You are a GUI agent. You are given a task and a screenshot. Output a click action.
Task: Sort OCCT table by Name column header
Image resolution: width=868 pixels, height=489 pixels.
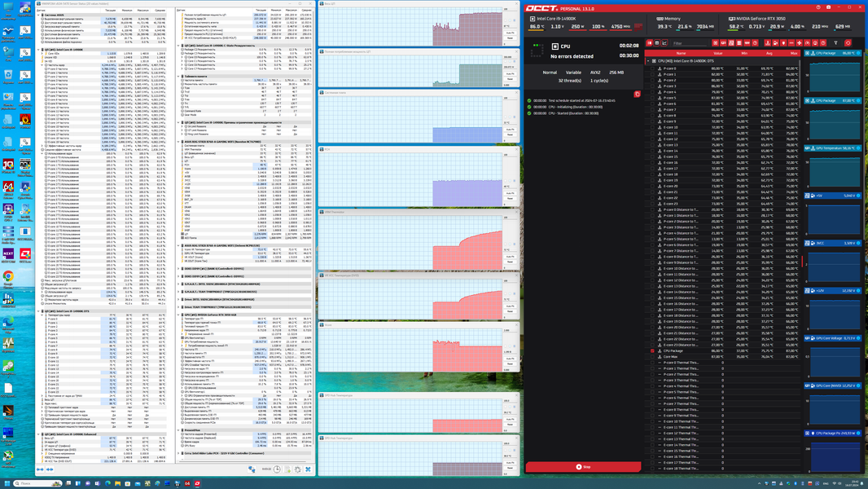pos(681,53)
